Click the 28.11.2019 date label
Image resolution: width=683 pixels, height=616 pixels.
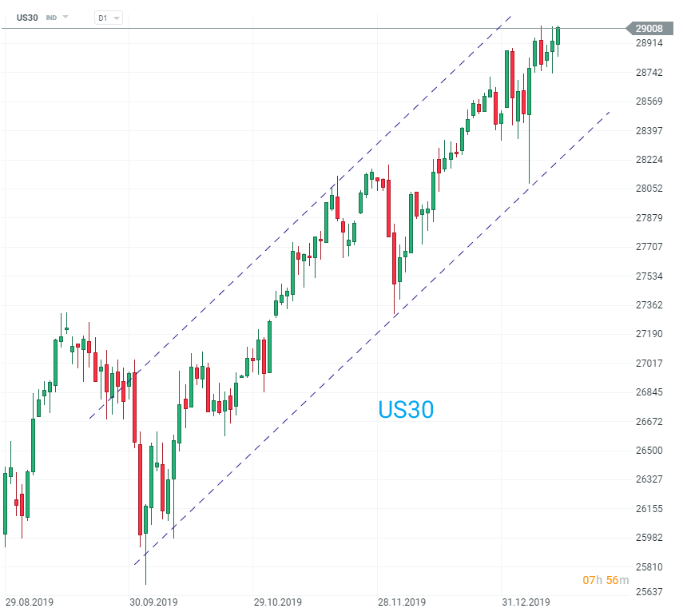[x=402, y=602]
